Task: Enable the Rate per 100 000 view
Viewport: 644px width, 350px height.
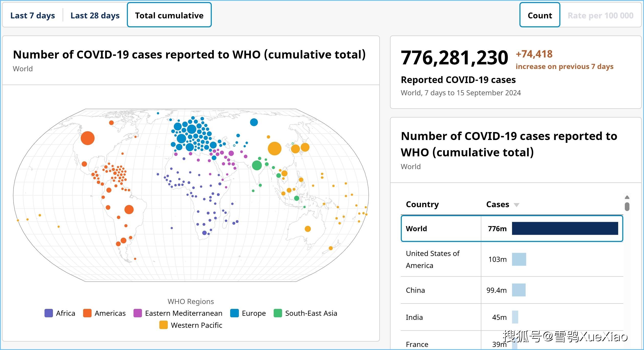Action: (x=600, y=16)
